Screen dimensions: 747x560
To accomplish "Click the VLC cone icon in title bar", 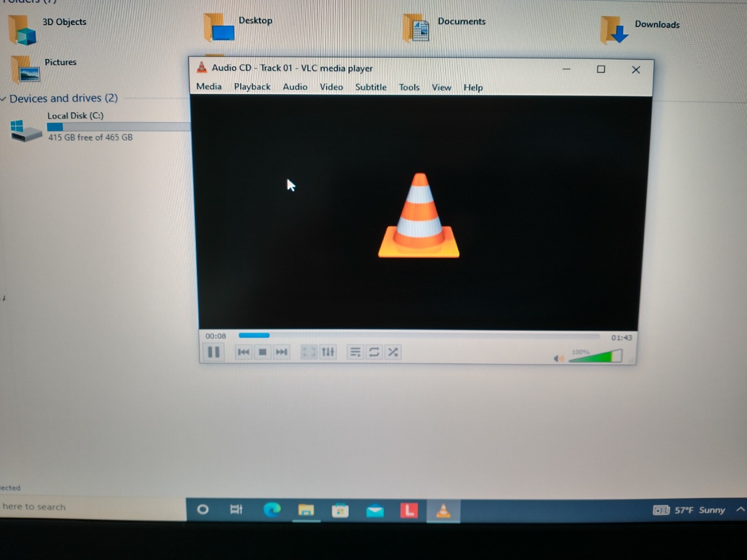I will [202, 67].
